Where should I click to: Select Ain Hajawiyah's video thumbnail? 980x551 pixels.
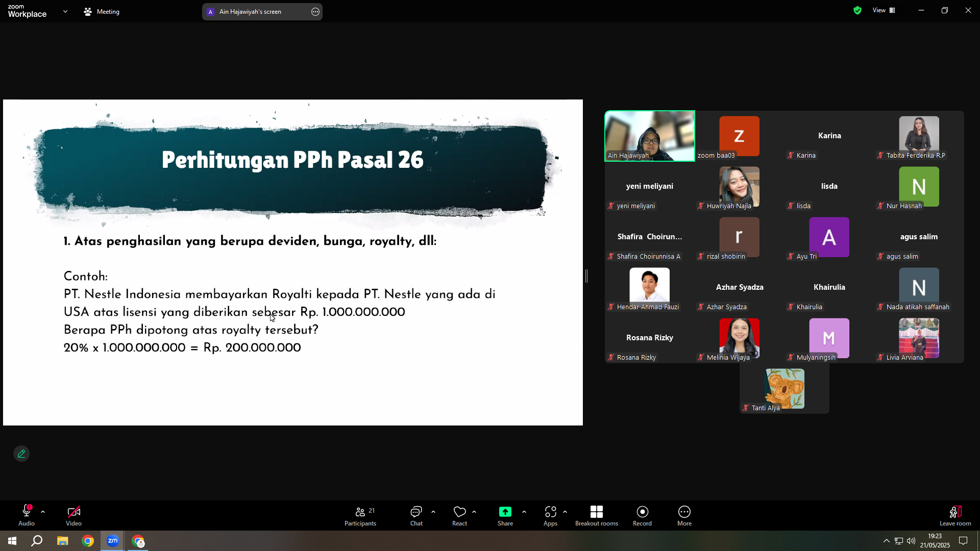[650, 136]
